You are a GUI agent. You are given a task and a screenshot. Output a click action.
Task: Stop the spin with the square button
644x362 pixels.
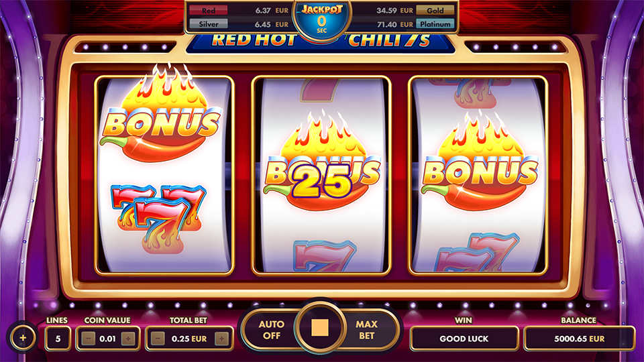[320, 328]
